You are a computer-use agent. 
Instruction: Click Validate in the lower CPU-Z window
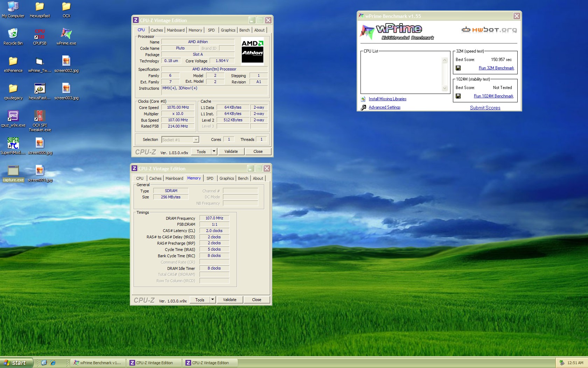(x=230, y=300)
